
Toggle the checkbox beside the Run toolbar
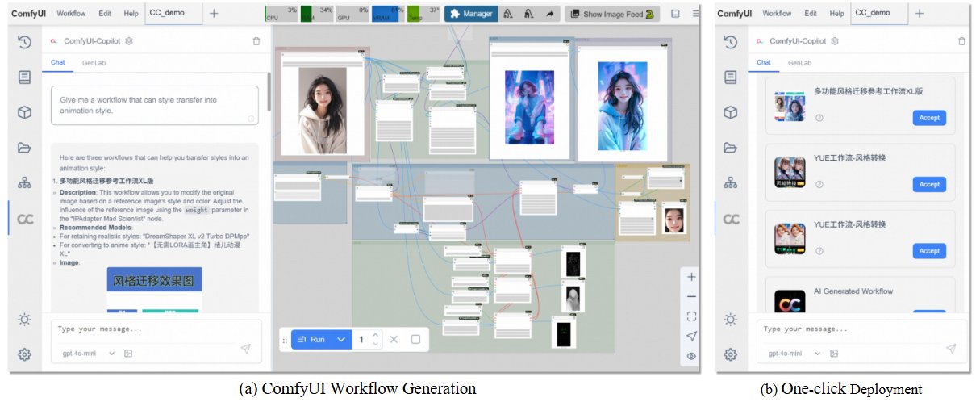[x=415, y=340]
